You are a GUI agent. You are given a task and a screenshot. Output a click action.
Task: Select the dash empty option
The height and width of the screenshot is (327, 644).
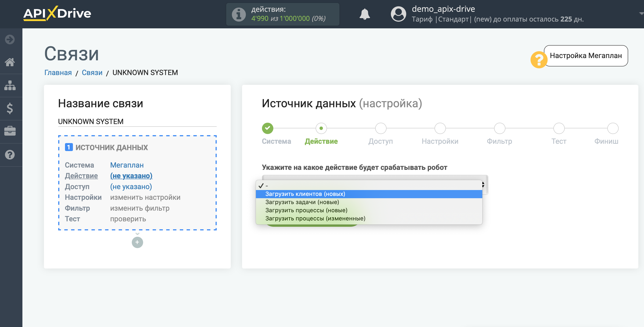(x=369, y=186)
